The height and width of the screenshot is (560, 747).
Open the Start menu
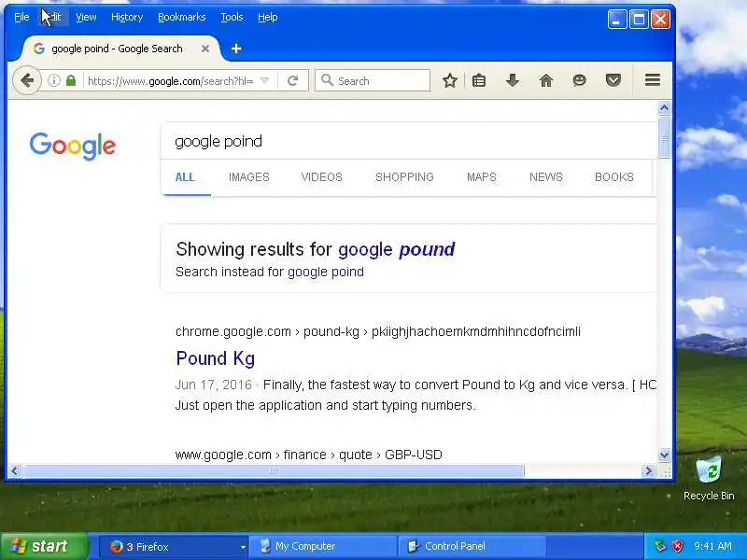45,546
